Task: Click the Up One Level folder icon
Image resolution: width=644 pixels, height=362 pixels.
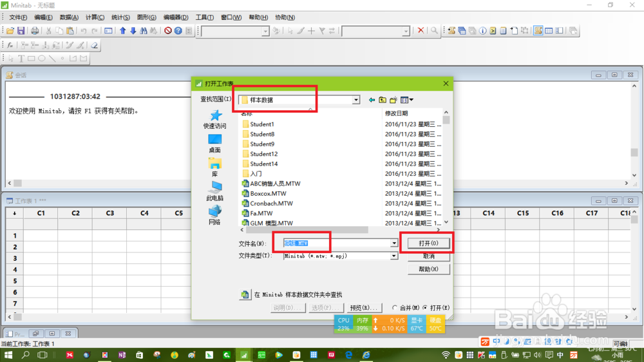Action: (383, 100)
